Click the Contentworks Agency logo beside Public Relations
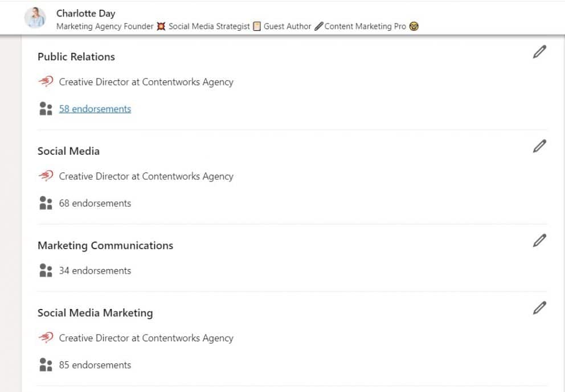The image size is (565, 392). click(47, 81)
